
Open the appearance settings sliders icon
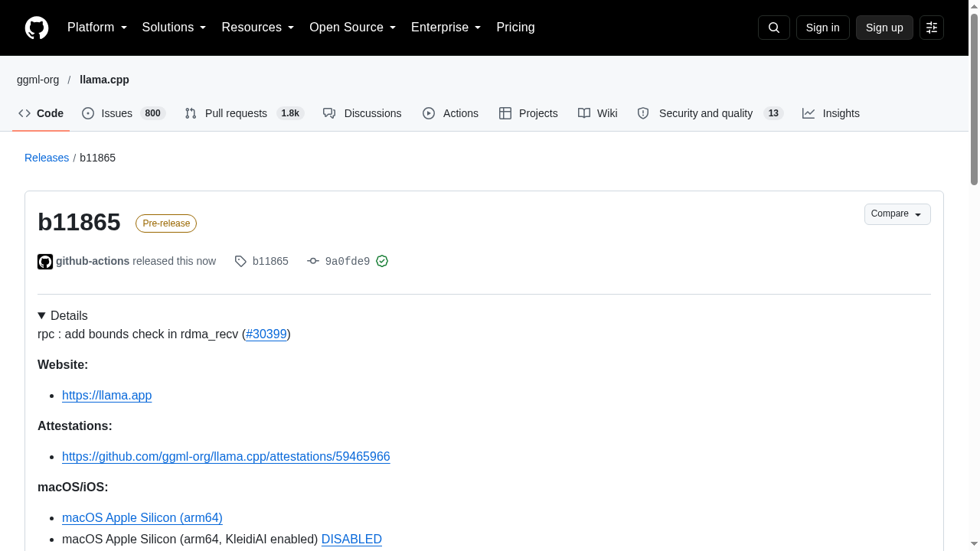[932, 28]
